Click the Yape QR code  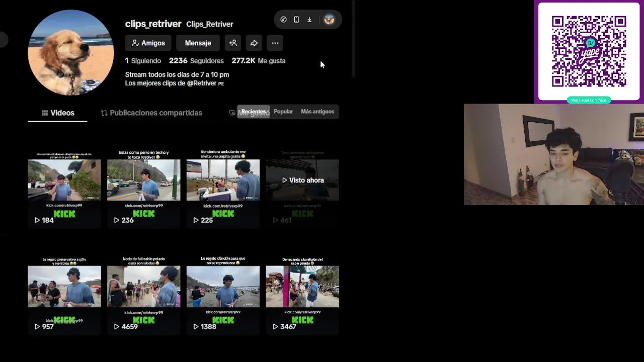(x=589, y=51)
